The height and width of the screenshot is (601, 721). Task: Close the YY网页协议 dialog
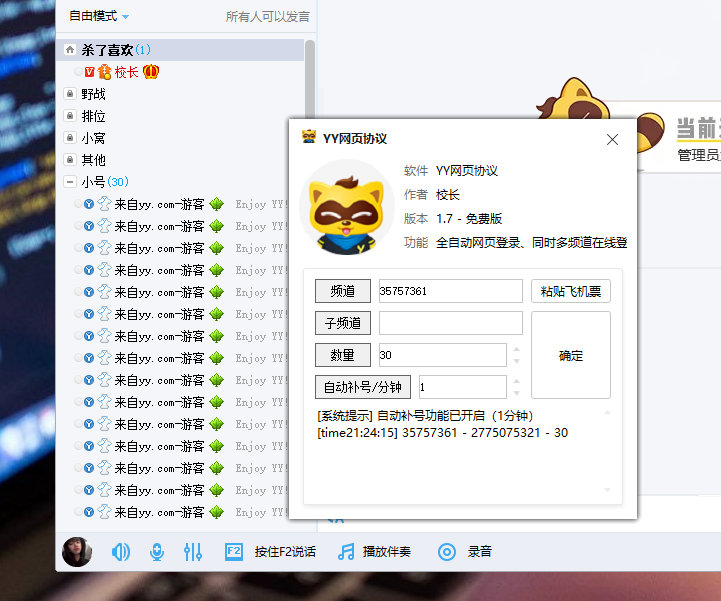tap(612, 139)
